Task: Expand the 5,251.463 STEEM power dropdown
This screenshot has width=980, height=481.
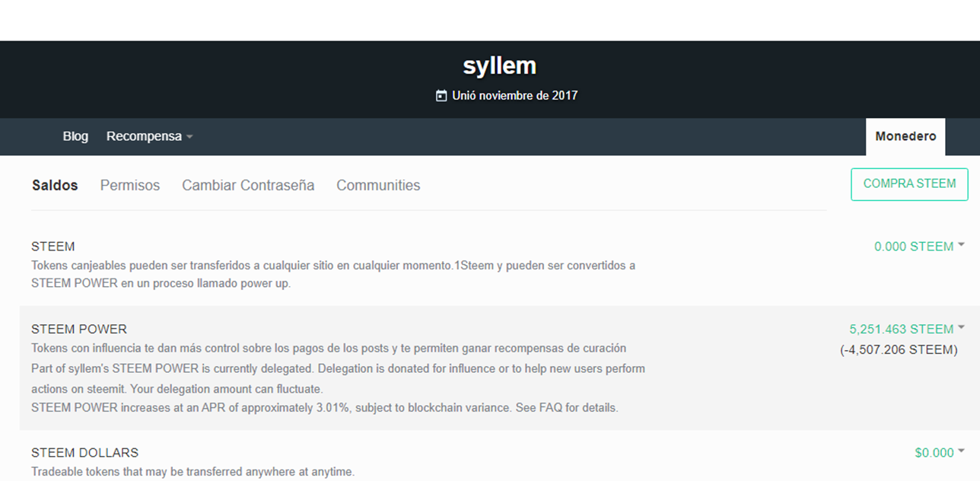Action: (x=907, y=329)
